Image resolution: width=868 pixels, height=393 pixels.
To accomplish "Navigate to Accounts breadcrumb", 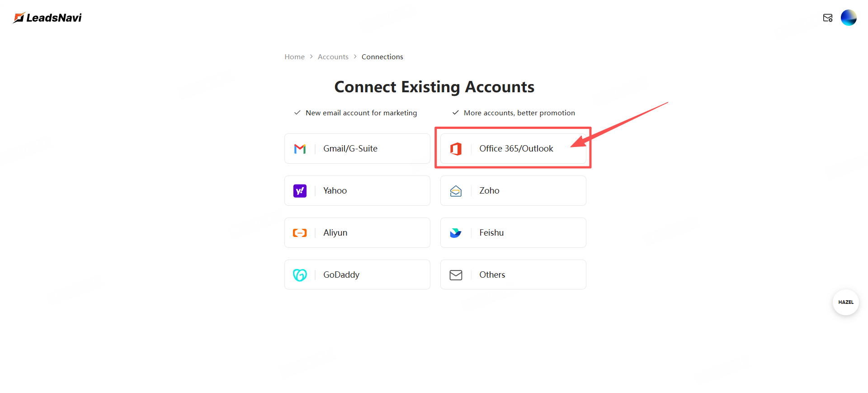I will (x=333, y=57).
